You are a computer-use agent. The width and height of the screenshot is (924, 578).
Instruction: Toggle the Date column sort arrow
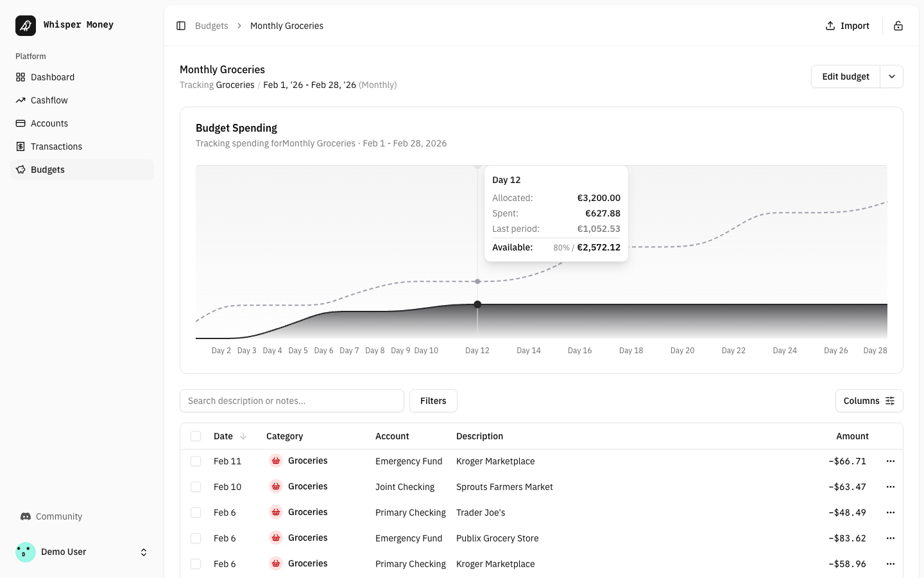244,436
